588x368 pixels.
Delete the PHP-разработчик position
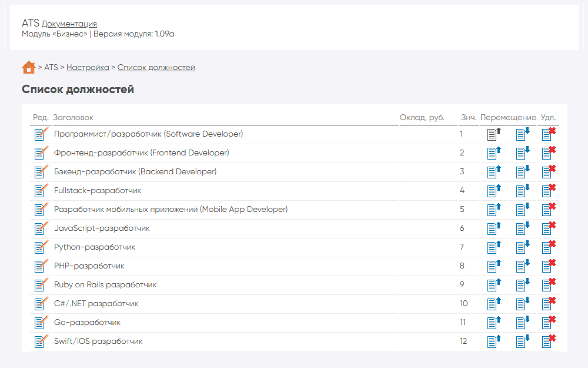(549, 266)
